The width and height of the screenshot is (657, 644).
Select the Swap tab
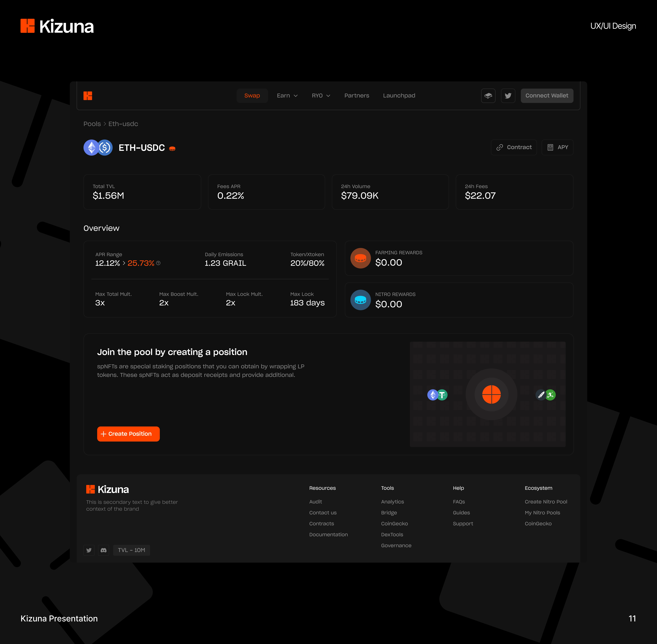[x=252, y=96]
